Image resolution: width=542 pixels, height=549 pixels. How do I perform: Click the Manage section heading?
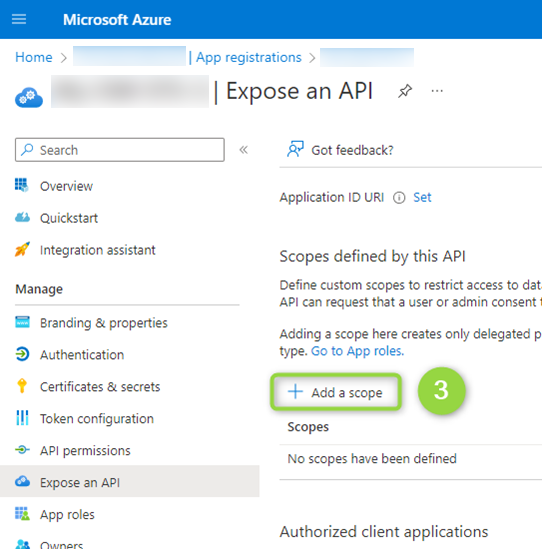(39, 289)
